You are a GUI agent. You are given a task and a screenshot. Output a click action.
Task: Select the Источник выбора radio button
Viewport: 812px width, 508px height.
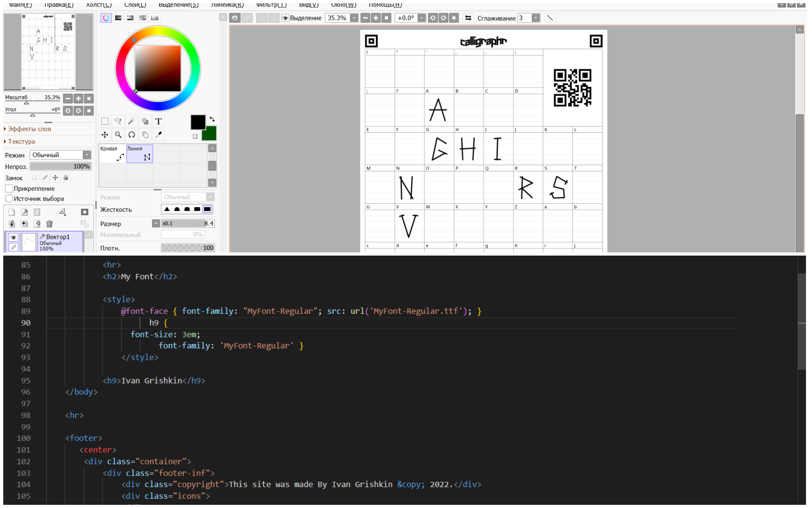(x=9, y=198)
